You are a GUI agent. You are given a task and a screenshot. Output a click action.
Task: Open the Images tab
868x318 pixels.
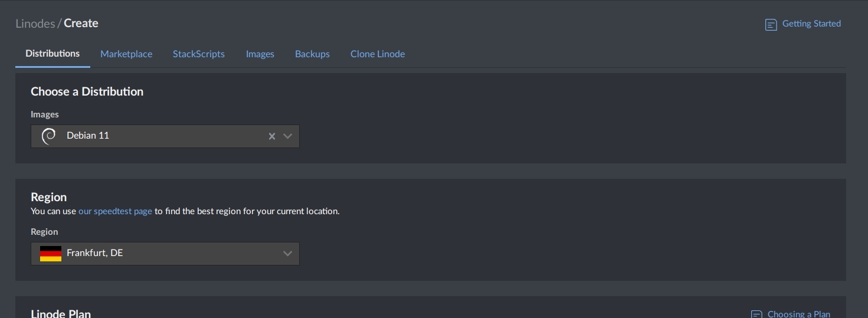(260, 54)
